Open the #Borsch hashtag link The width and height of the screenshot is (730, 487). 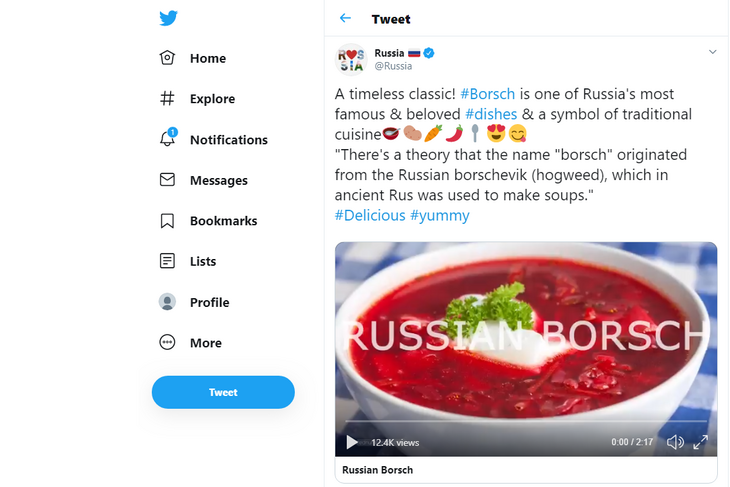488,94
